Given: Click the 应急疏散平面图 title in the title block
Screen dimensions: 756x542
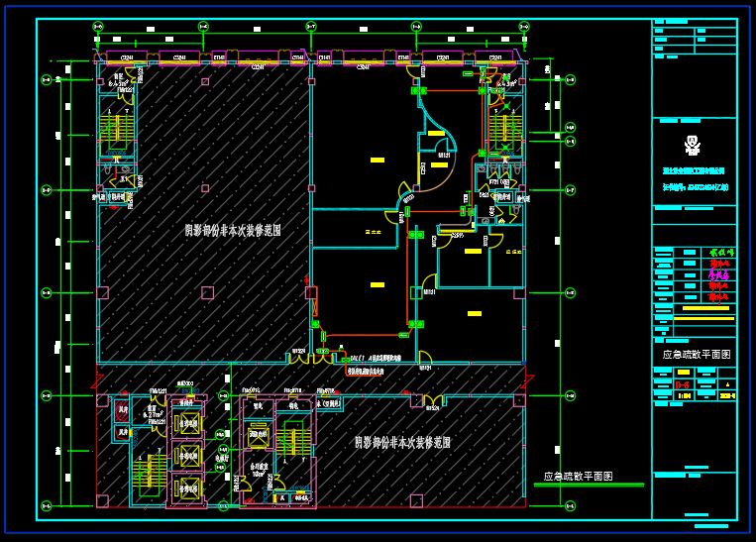Looking at the screenshot, I should point(696,354).
